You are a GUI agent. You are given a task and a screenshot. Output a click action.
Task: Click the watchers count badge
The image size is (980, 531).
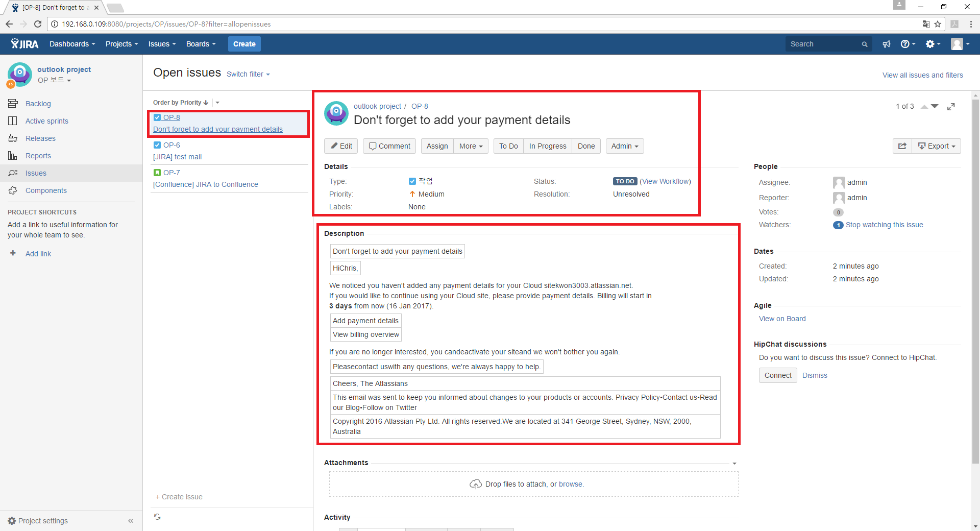(838, 225)
